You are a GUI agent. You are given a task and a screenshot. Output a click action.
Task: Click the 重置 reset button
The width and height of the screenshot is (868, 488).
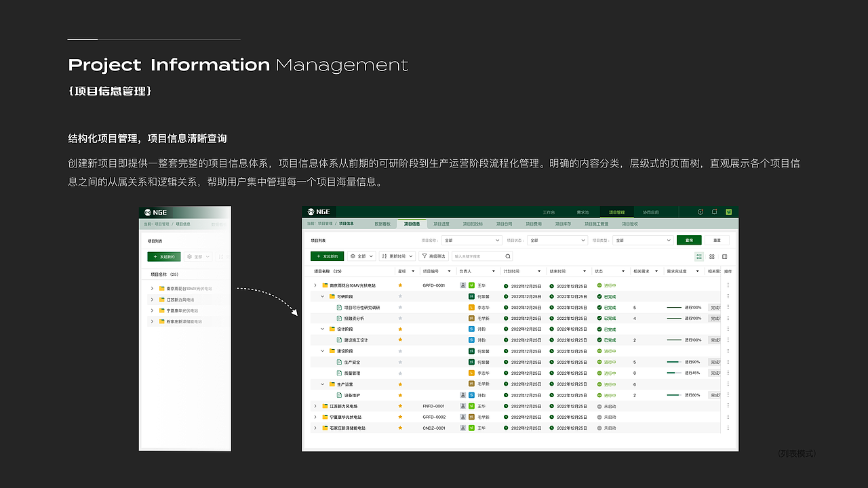tap(717, 240)
